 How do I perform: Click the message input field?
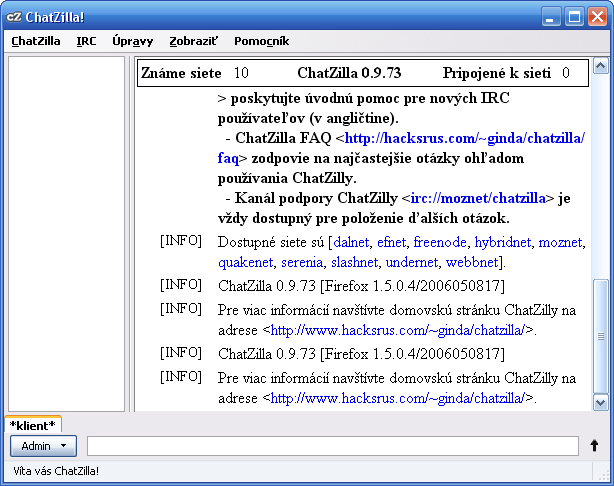(x=332, y=446)
